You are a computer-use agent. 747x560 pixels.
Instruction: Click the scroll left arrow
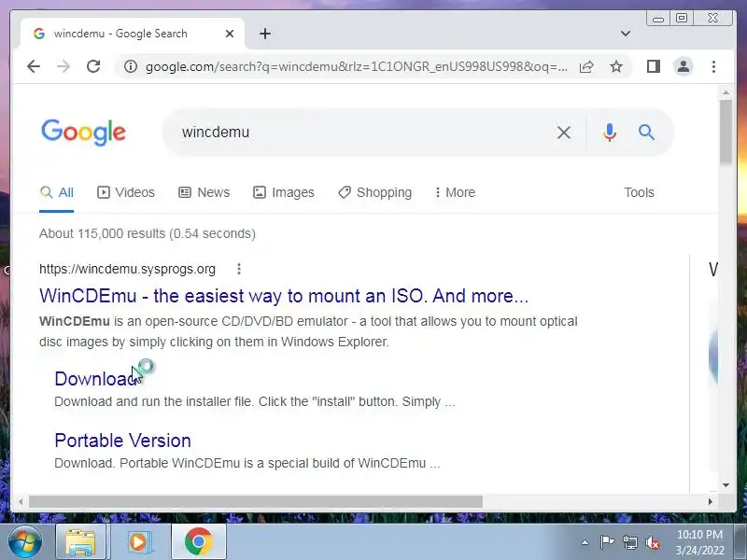pos(20,501)
